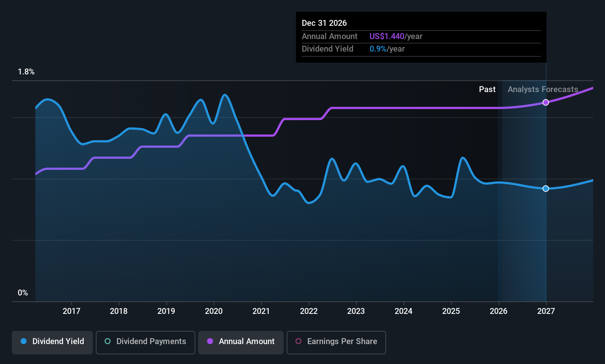Click the Dividend Yield tooltip row label
This screenshot has height=364, width=605.
click(x=327, y=49)
